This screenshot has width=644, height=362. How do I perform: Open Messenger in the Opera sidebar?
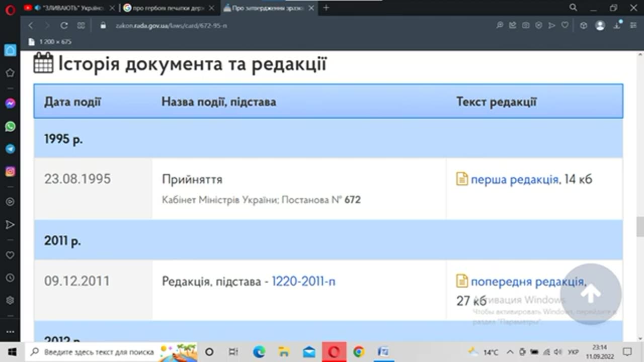click(10, 103)
